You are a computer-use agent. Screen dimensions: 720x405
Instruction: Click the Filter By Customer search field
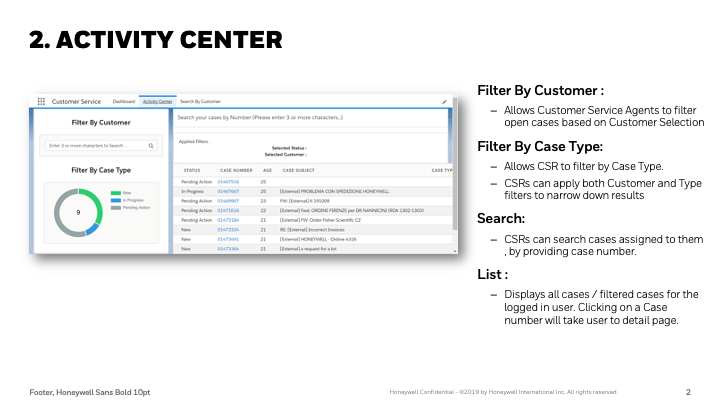(95, 146)
